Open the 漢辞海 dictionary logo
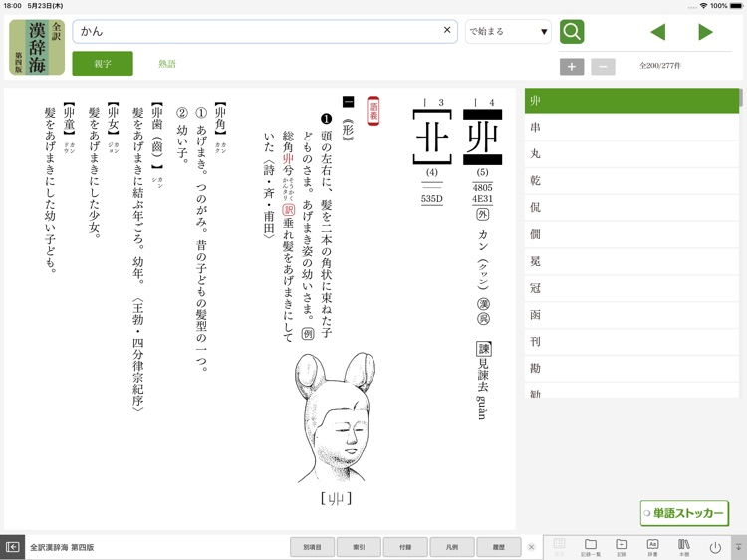 click(x=37, y=47)
